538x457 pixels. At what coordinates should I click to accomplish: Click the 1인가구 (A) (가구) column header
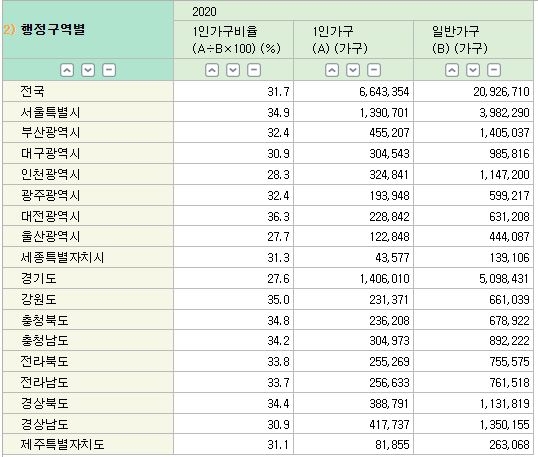340,40
